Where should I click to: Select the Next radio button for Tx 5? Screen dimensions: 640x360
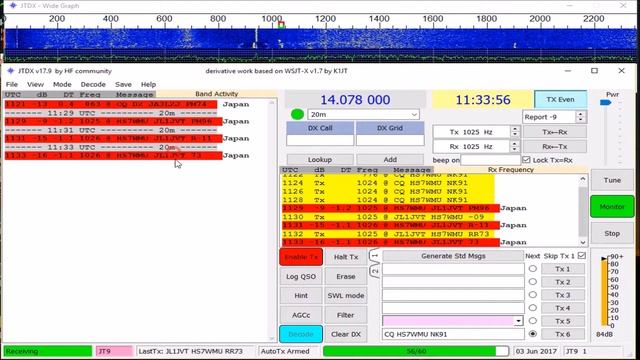point(533,321)
